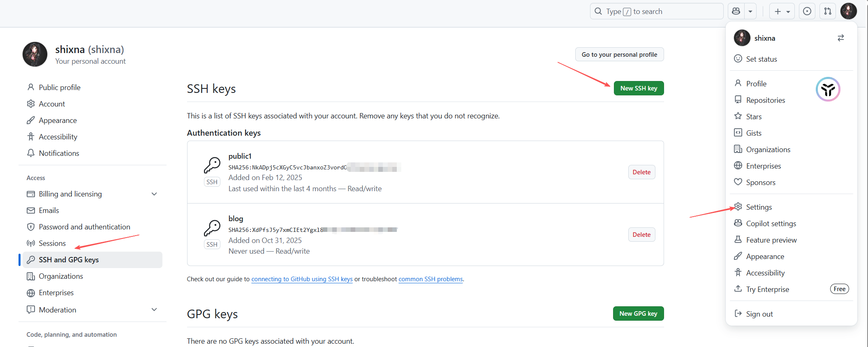Click the New SSH key button

tap(639, 88)
